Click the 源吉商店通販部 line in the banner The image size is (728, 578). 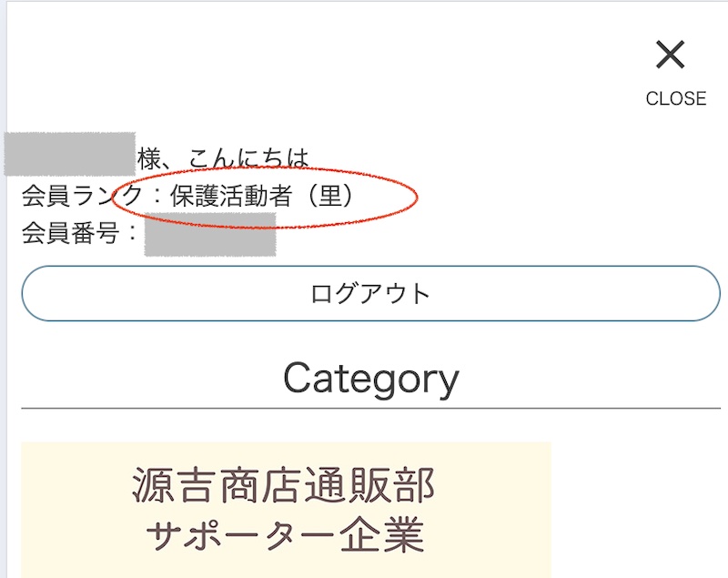(x=284, y=487)
